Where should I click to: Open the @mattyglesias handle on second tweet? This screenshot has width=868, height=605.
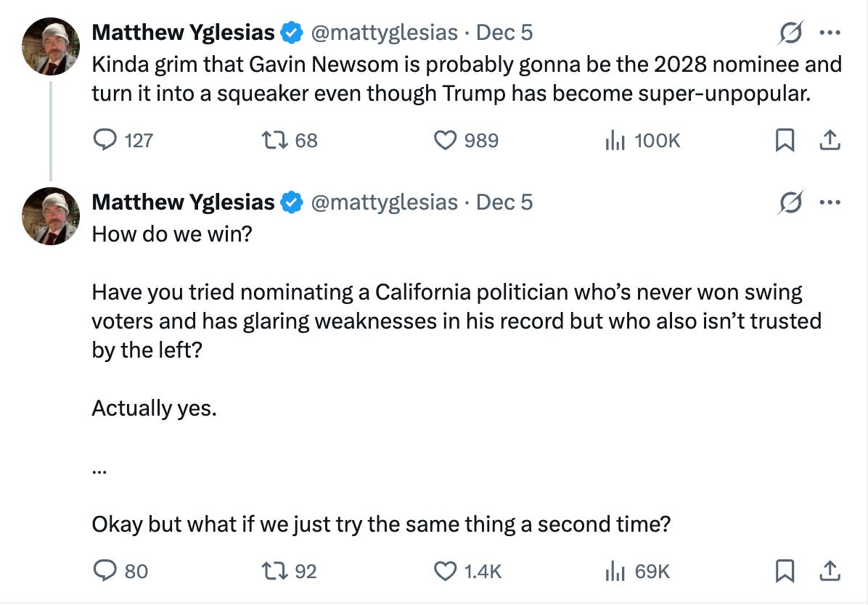pyautogui.click(x=384, y=202)
